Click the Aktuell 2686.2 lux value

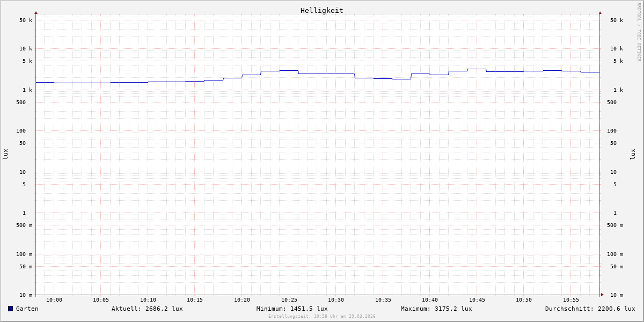click(x=147, y=309)
